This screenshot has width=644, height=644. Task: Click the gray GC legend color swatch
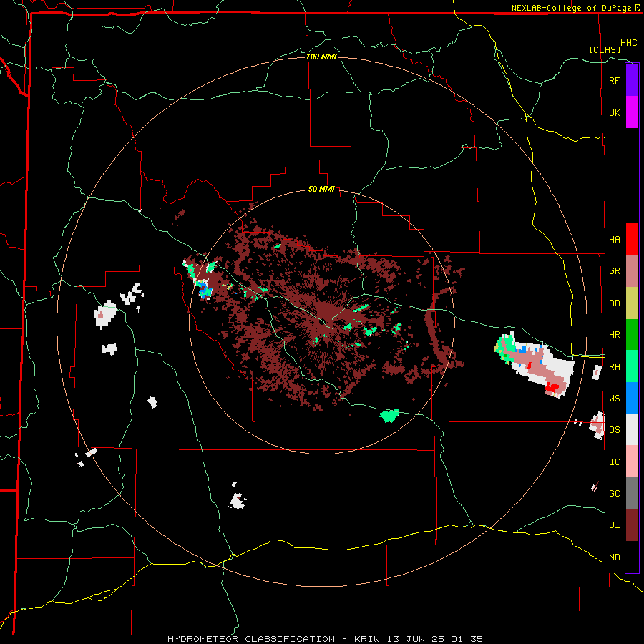(x=632, y=493)
